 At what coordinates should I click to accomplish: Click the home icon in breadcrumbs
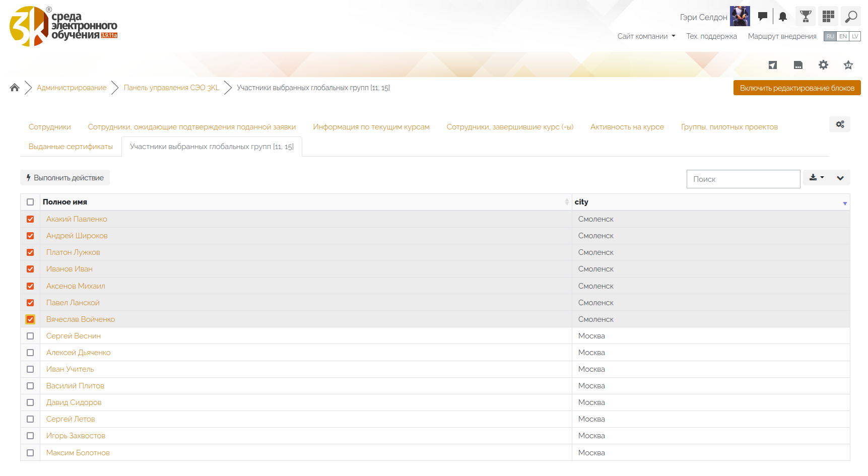coord(15,88)
